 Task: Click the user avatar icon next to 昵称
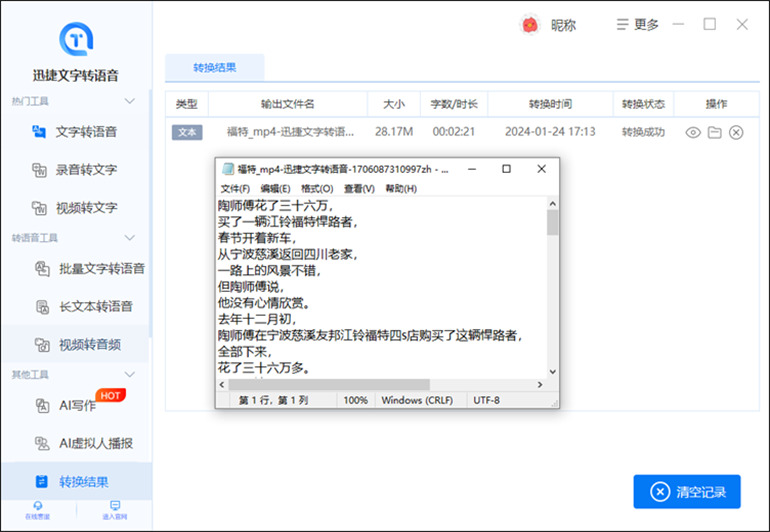(x=529, y=25)
